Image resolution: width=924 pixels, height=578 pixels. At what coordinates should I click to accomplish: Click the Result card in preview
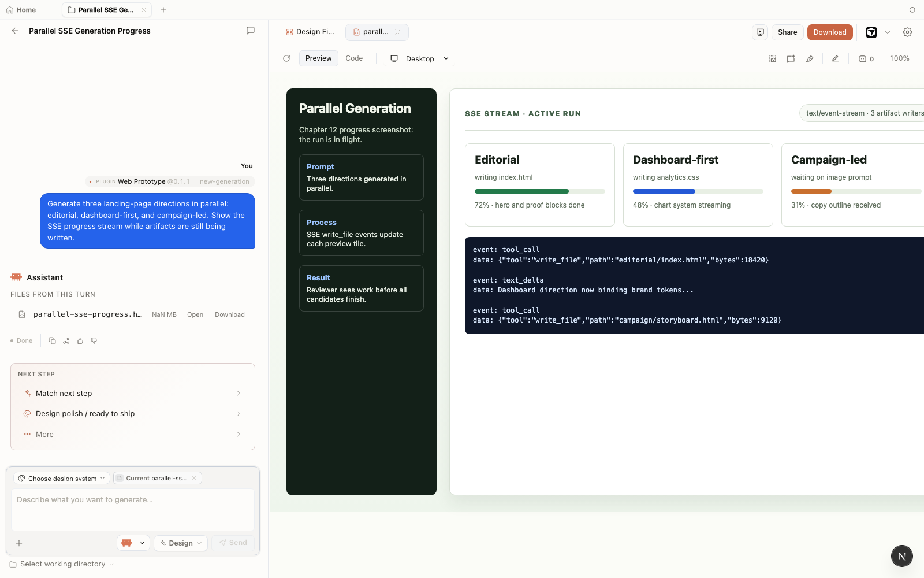[362, 288]
